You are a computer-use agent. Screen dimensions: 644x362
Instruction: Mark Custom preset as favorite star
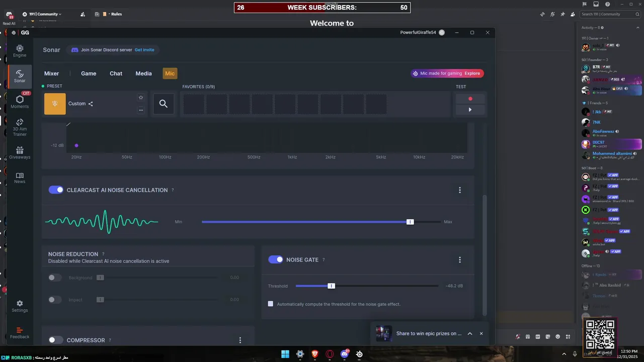pos(141,98)
